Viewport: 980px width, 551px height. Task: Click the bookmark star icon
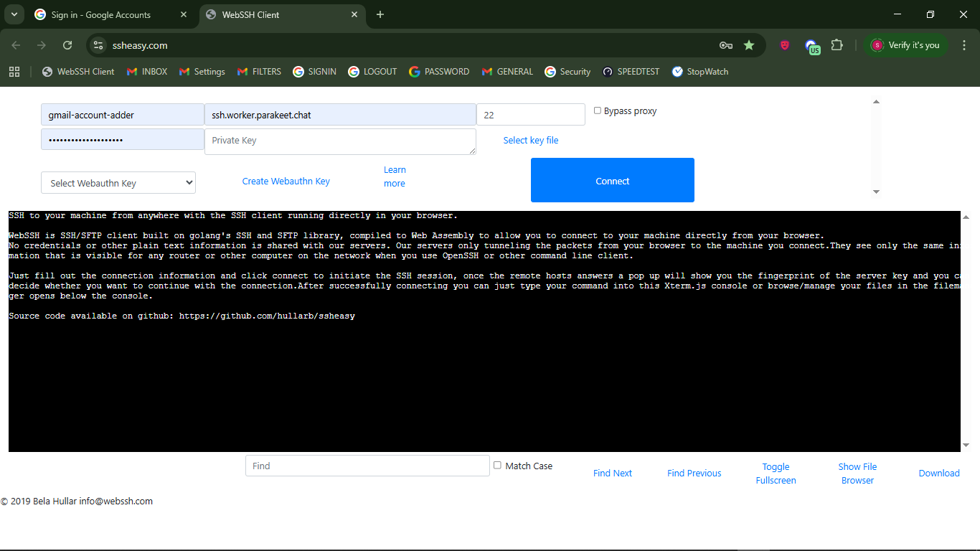point(749,45)
